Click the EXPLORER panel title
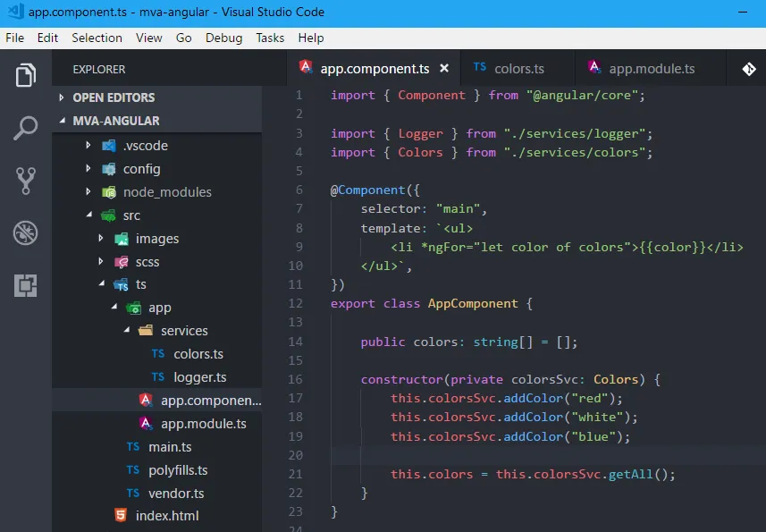Viewport: 766px width, 532px height. (99, 70)
